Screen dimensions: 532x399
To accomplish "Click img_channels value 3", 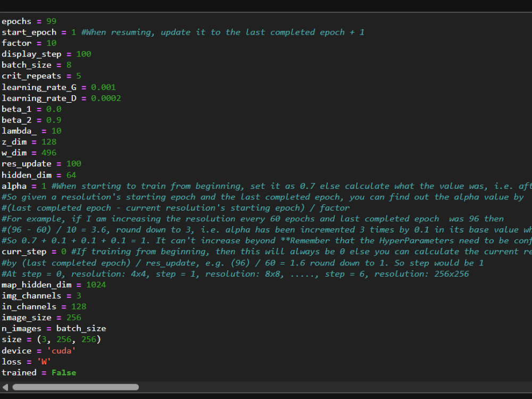I will pos(79,295).
